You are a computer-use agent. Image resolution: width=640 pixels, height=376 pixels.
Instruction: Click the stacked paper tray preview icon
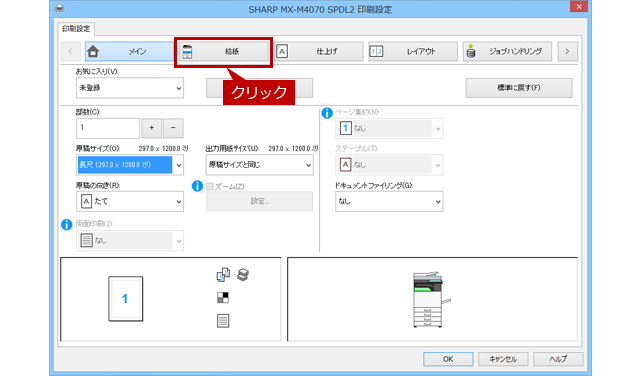coord(243,275)
